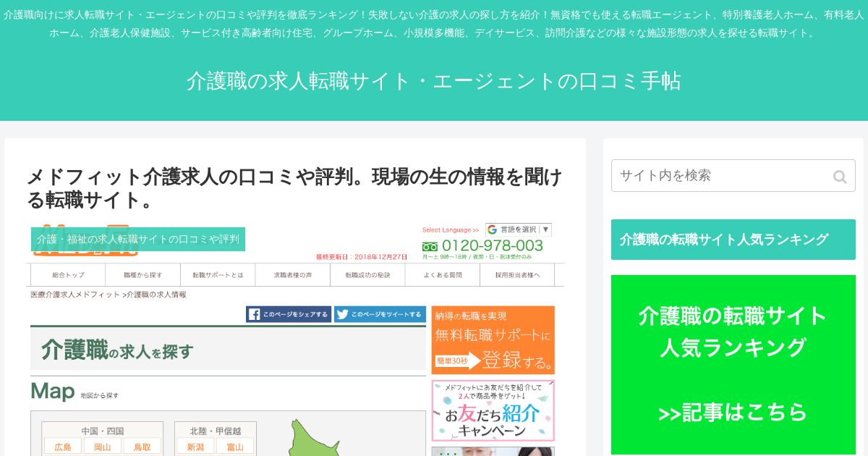Open the green 介護職の転職サイト人気ランキング banner
Image resolution: width=868 pixels, height=456 pixels.
pyautogui.click(x=733, y=365)
